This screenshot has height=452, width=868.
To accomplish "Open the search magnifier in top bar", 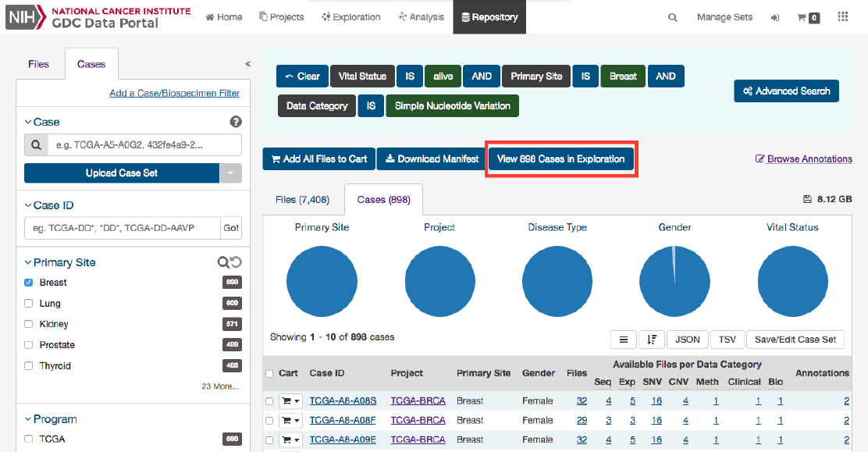I will [672, 18].
